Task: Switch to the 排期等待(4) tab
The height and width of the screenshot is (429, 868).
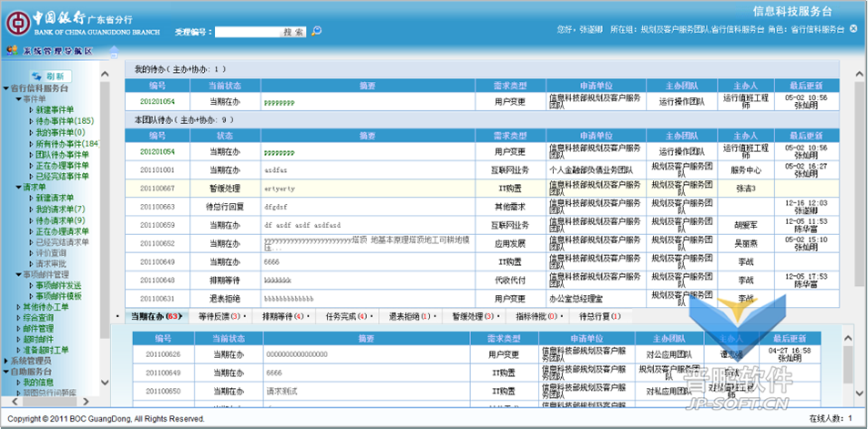Action: click(x=283, y=317)
